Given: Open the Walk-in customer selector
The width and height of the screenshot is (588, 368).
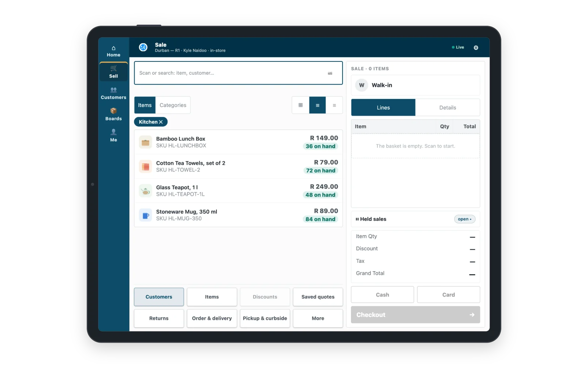Looking at the screenshot, I should pos(415,85).
